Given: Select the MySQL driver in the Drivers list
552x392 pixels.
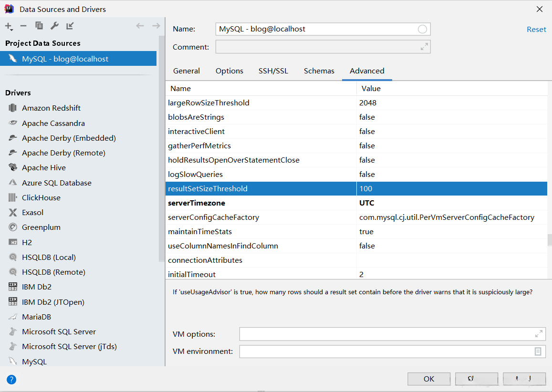Looking at the screenshot, I should tap(34, 361).
